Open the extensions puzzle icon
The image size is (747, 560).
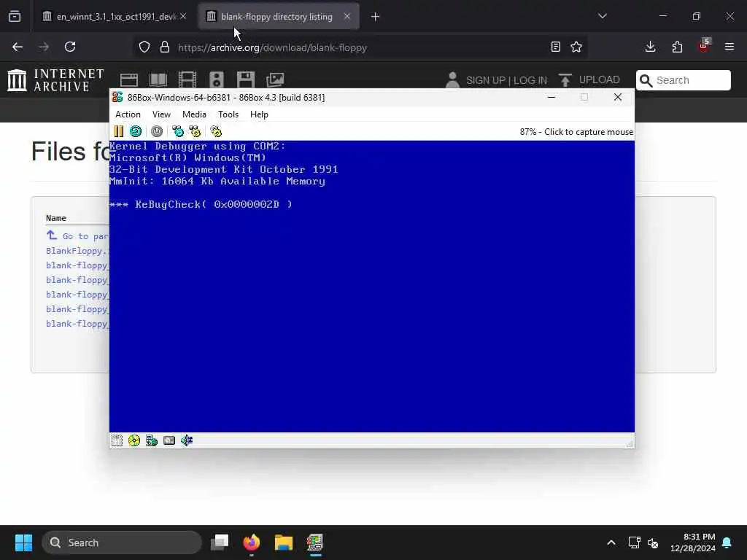pyautogui.click(x=677, y=47)
